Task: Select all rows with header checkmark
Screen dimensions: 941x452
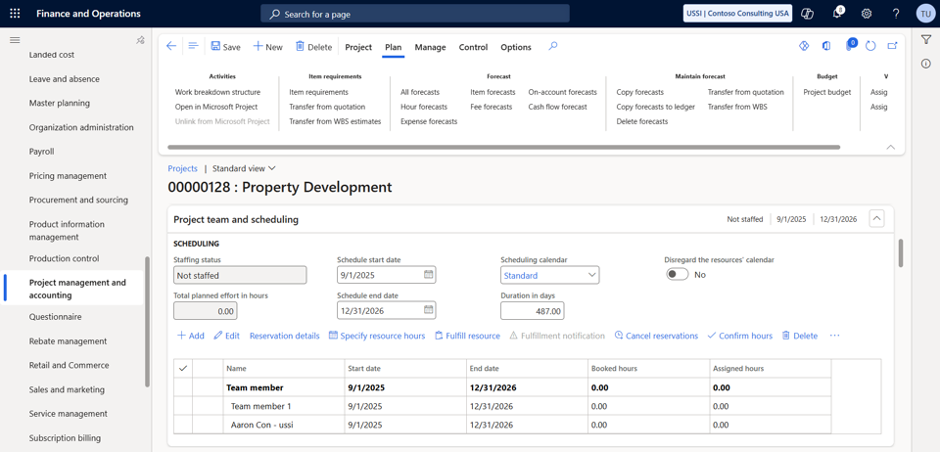Action: (183, 369)
